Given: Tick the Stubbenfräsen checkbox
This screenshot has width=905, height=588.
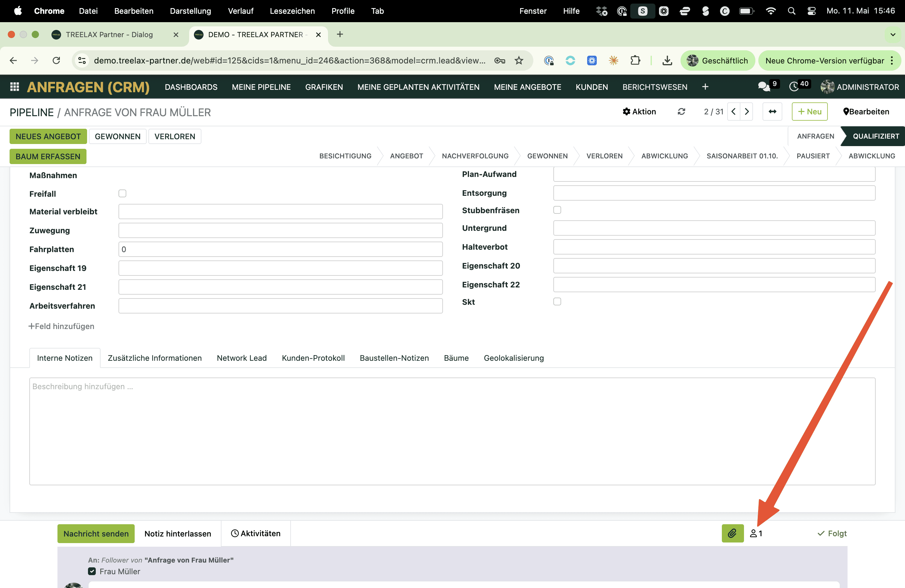Looking at the screenshot, I should tap(557, 210).
